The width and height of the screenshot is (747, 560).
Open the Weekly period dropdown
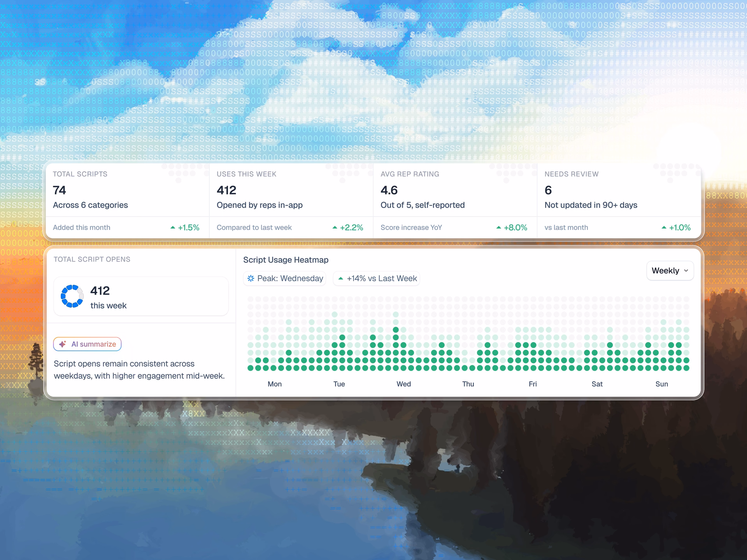[670, 271]
